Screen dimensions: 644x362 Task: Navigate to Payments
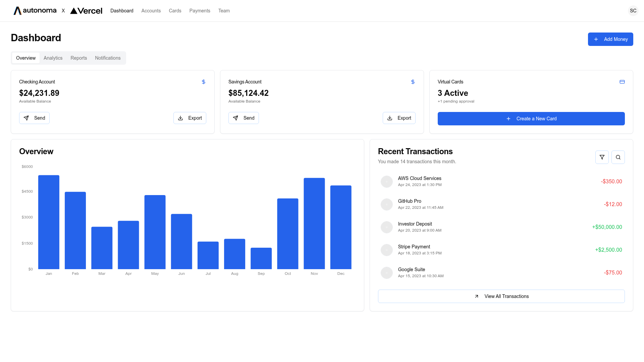[200, 11]
